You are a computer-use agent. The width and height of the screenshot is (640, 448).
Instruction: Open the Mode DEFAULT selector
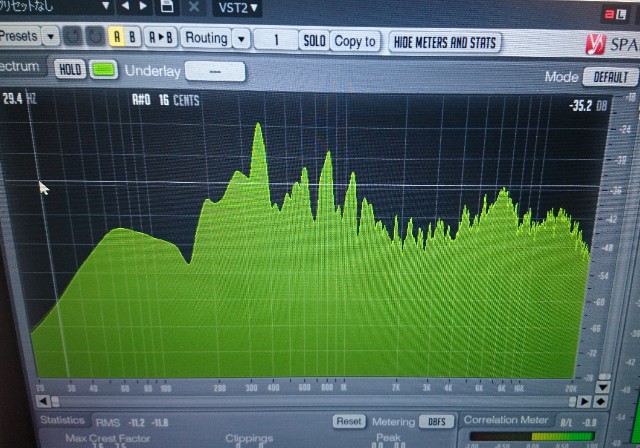(x=610, y=77)
